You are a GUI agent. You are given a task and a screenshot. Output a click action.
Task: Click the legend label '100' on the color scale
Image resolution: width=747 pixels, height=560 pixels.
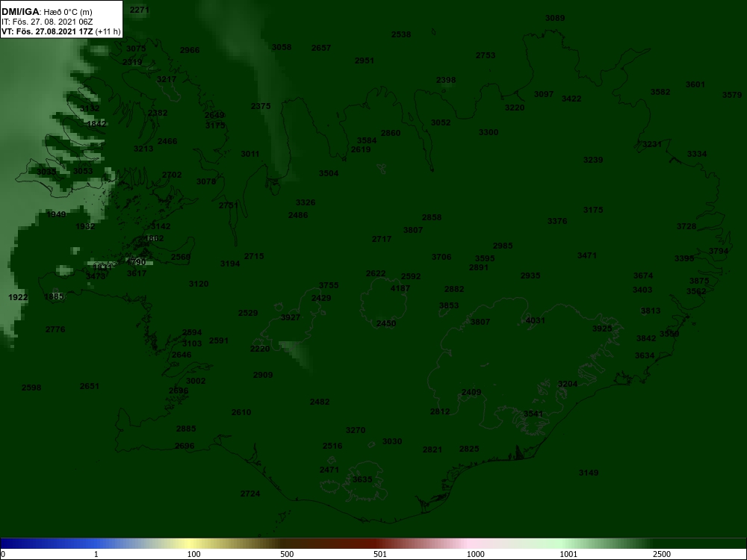click(x=194, y=554)
